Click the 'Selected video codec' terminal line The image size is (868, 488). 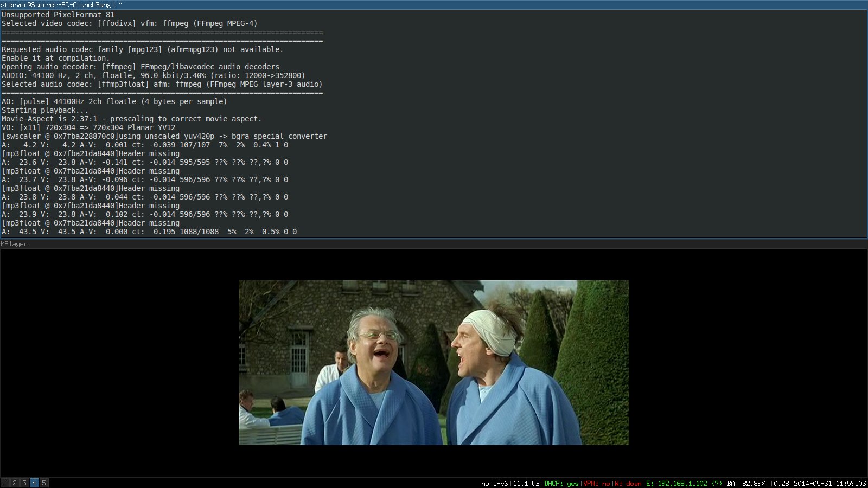point(129,24)
